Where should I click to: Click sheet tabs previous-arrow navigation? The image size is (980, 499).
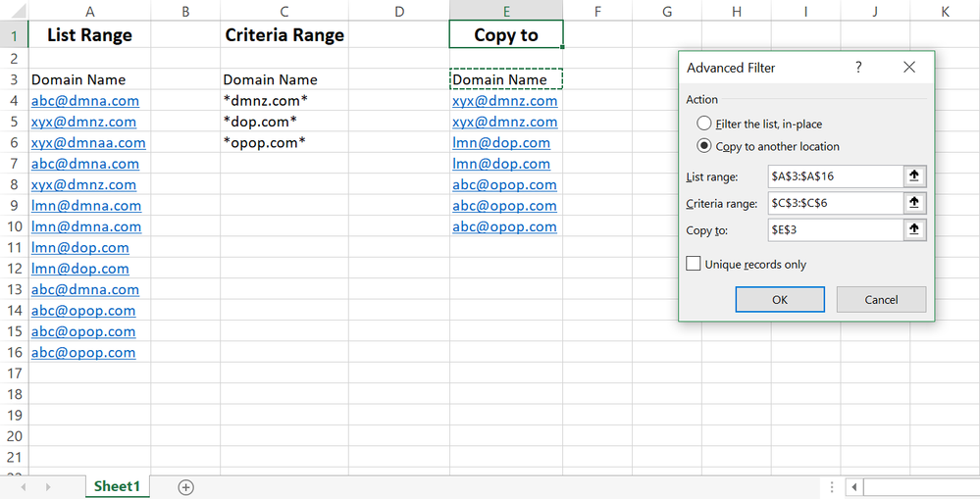coord(24,487)
